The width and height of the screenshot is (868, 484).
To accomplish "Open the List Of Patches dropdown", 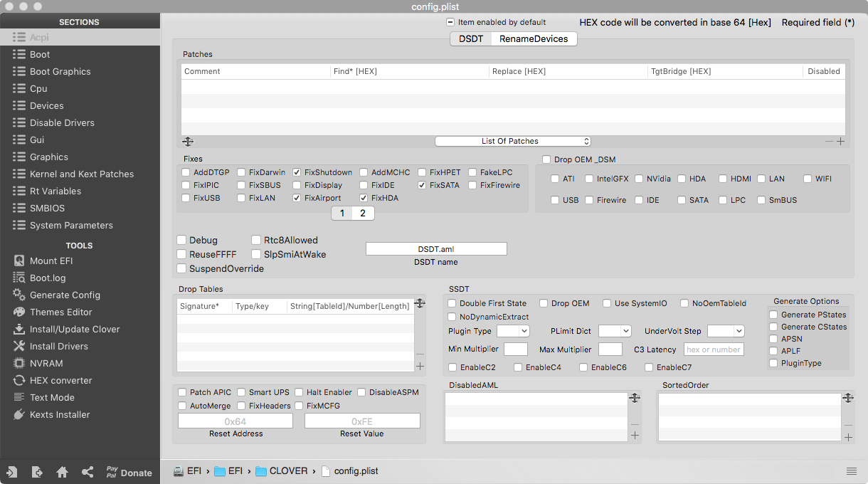I will coord(513,141).
